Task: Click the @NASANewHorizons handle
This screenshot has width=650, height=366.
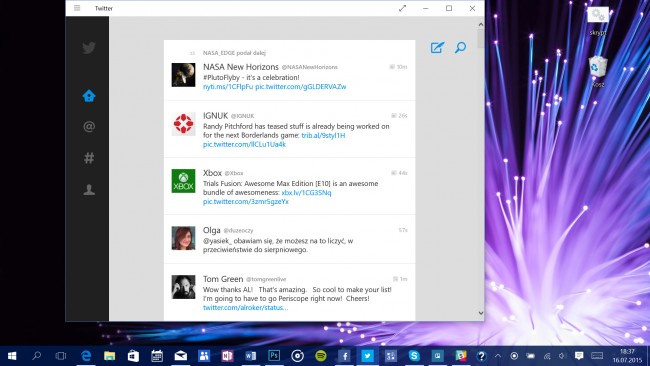Action: (310, 67)
